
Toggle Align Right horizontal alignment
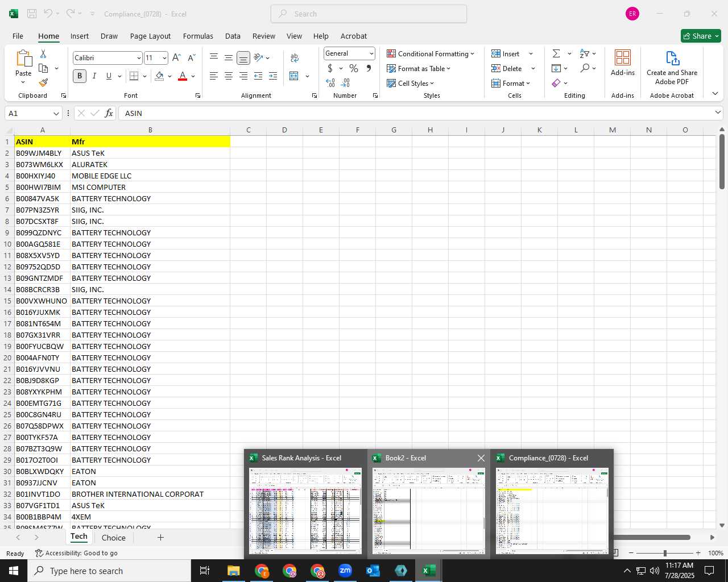243,76
